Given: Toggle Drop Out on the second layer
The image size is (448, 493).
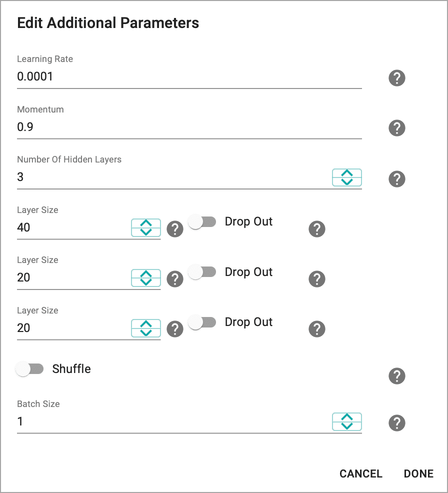Looking at the screenshot, I should coord(202,272).
